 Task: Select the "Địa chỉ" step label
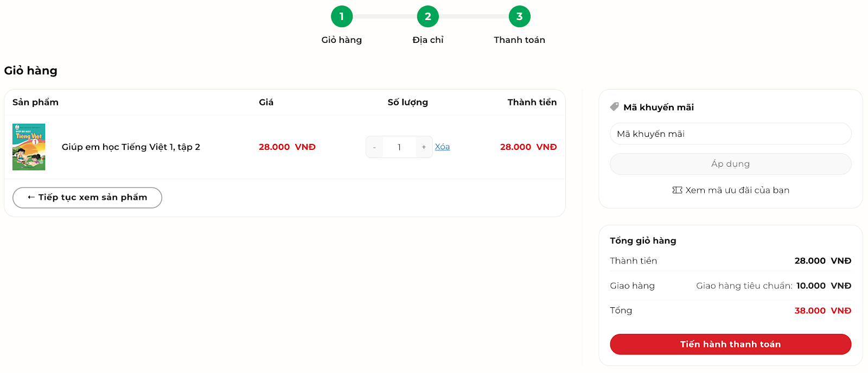tap(428, 40)
